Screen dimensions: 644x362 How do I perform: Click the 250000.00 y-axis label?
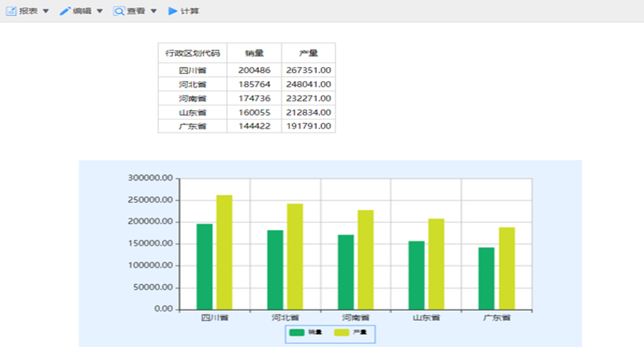point(151,200)
